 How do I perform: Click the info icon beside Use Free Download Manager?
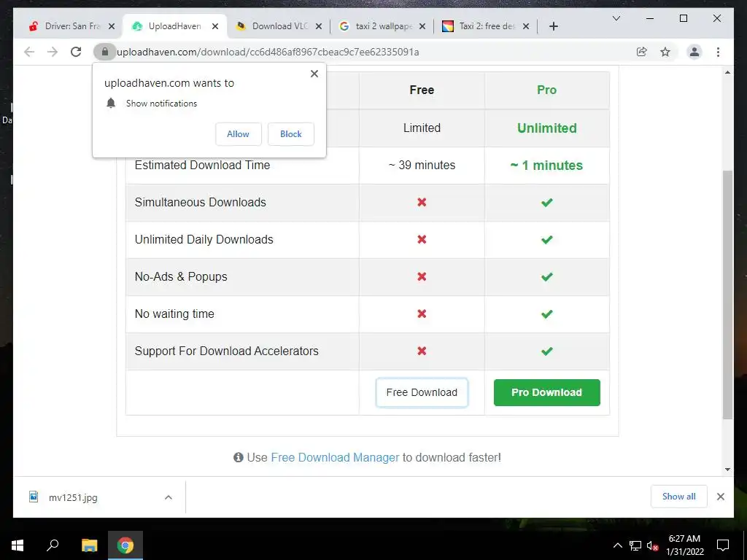coord(239,458)
